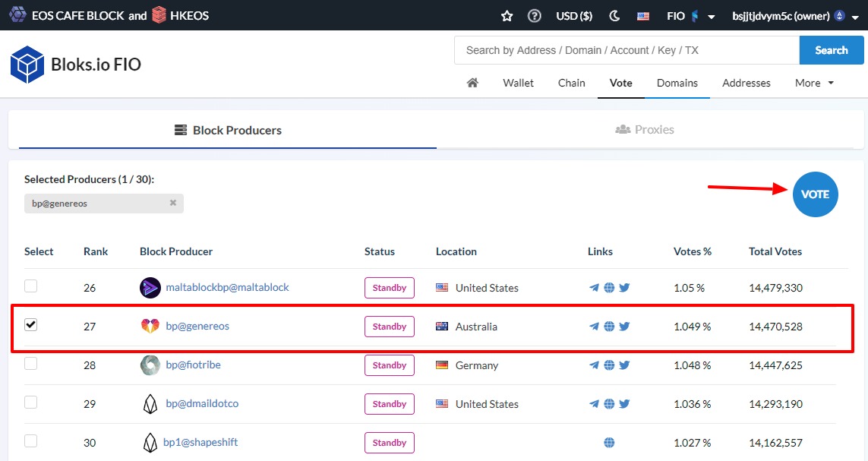Open Telegram link for bp@genereos
The image size is (868, 461).
[x=594, y=327]
